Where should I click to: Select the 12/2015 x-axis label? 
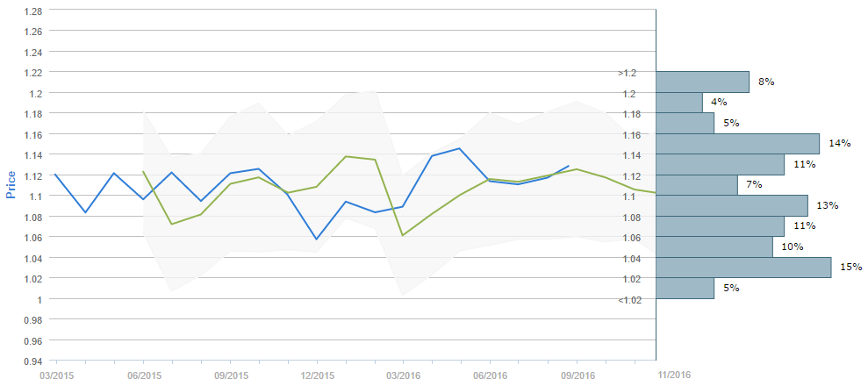pos(316,375)
